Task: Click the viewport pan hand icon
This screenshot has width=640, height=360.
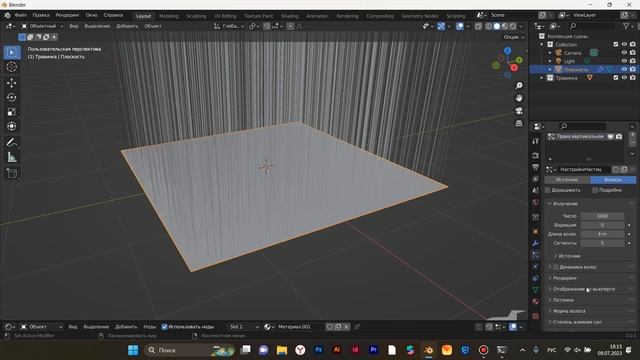Action: coord(519,98)
